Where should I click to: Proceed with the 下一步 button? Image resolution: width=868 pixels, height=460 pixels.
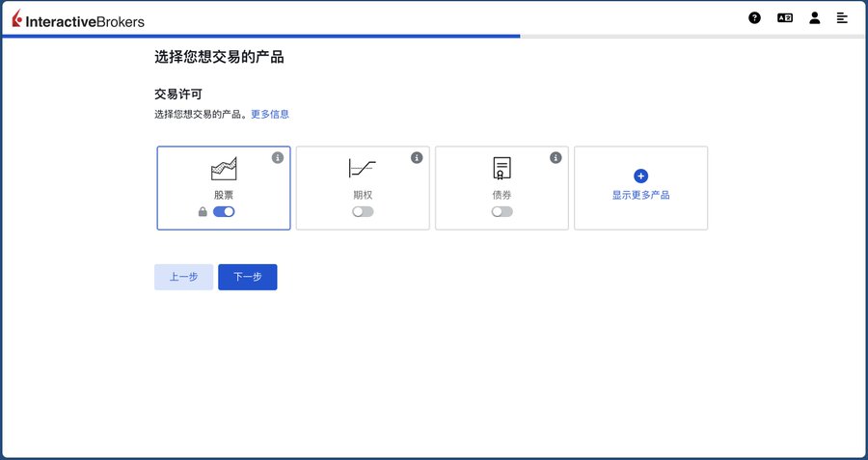click(248, 277)
